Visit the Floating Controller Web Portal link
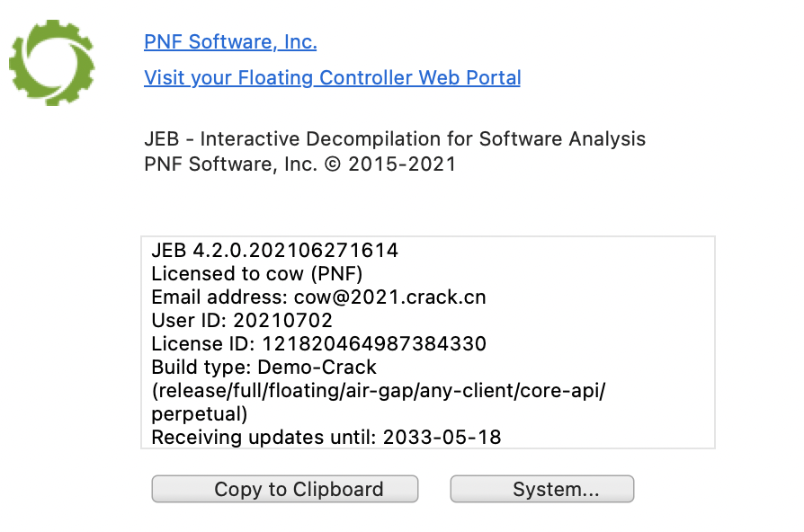The image size is (804, 532). [332, 78]
